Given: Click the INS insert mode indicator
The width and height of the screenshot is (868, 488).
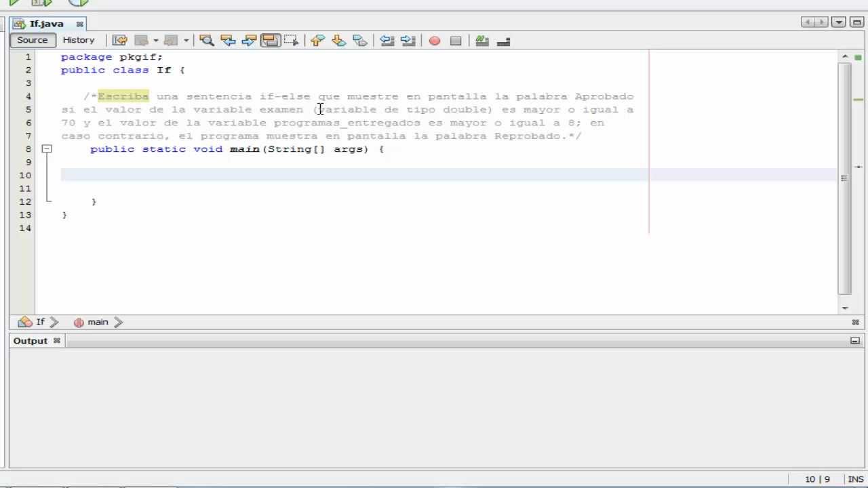Looking at the screenshot, I should [855, 479].
